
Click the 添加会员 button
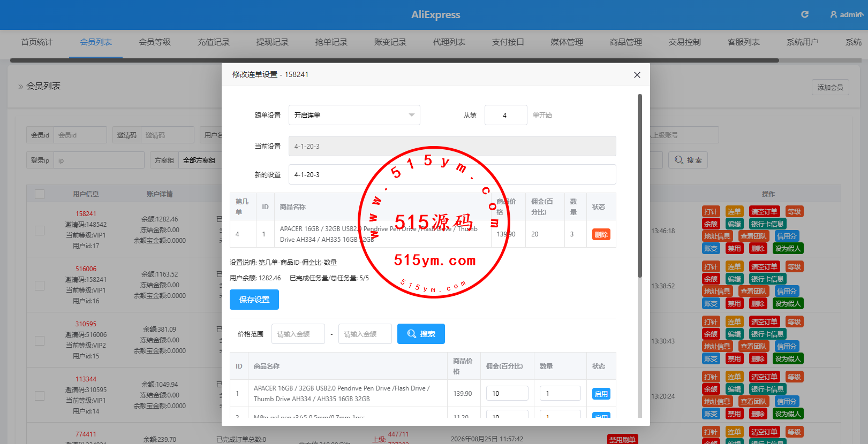click(x=831, y=87)
